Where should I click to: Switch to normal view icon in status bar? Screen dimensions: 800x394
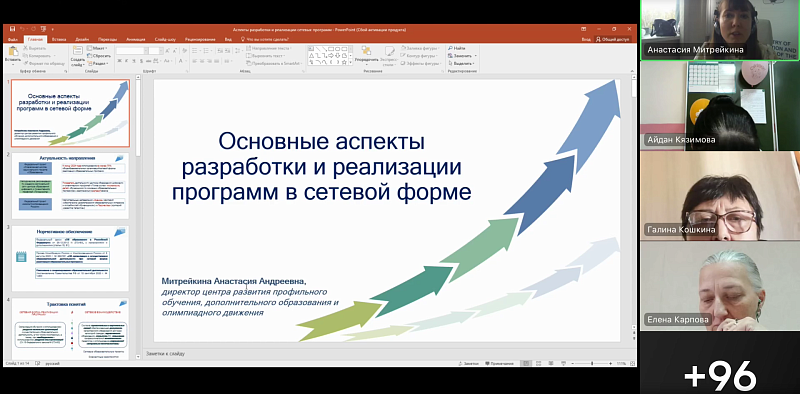click(x=527, y=363)
